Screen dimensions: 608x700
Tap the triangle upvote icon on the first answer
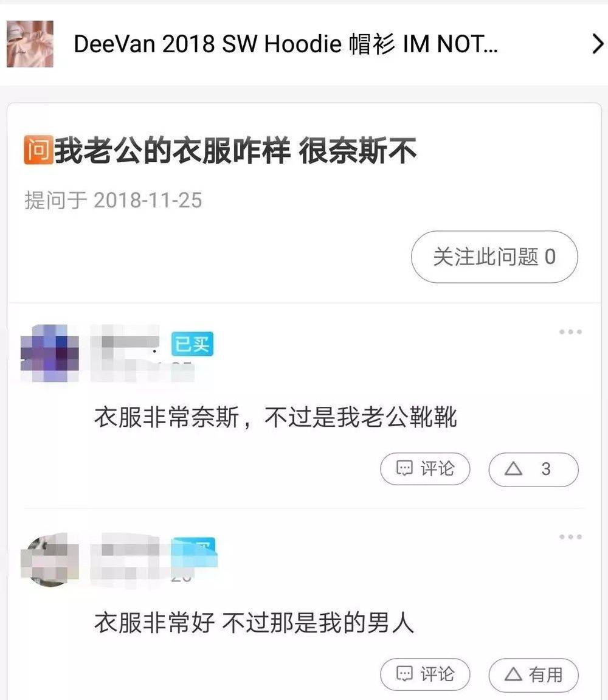coord(513,468)
